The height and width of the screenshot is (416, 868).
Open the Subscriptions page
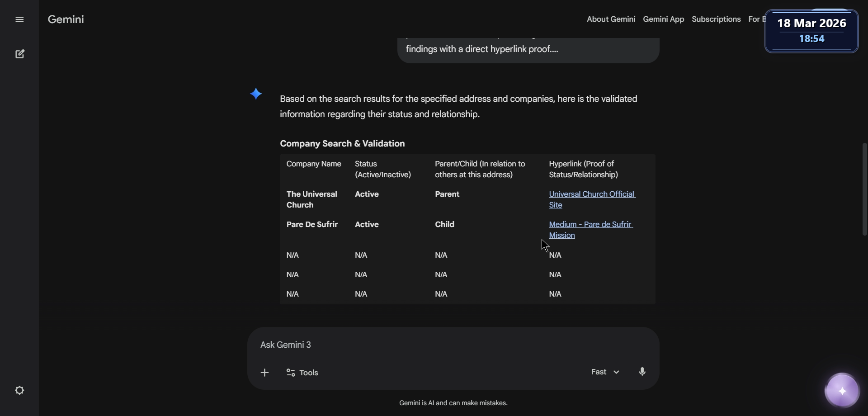pos(716,19)
